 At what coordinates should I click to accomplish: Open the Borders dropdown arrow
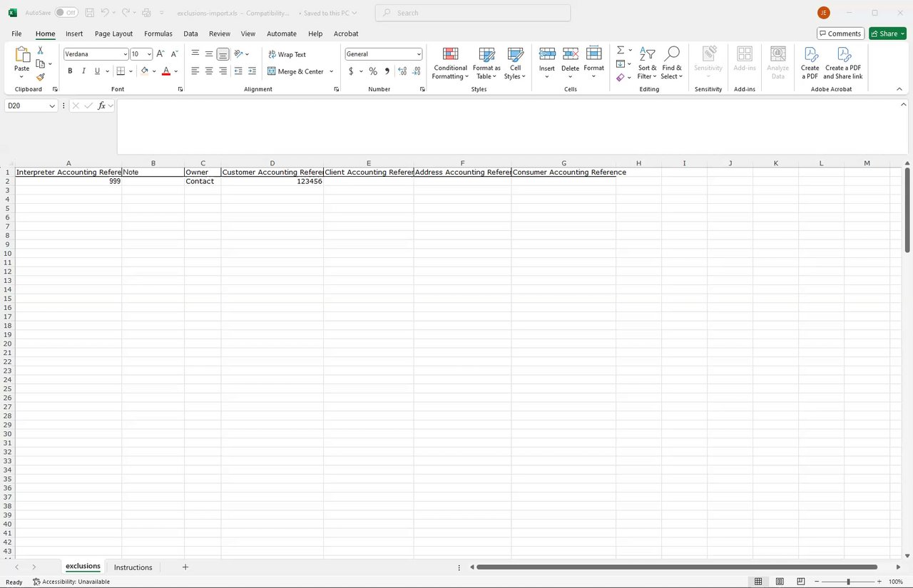131,71
